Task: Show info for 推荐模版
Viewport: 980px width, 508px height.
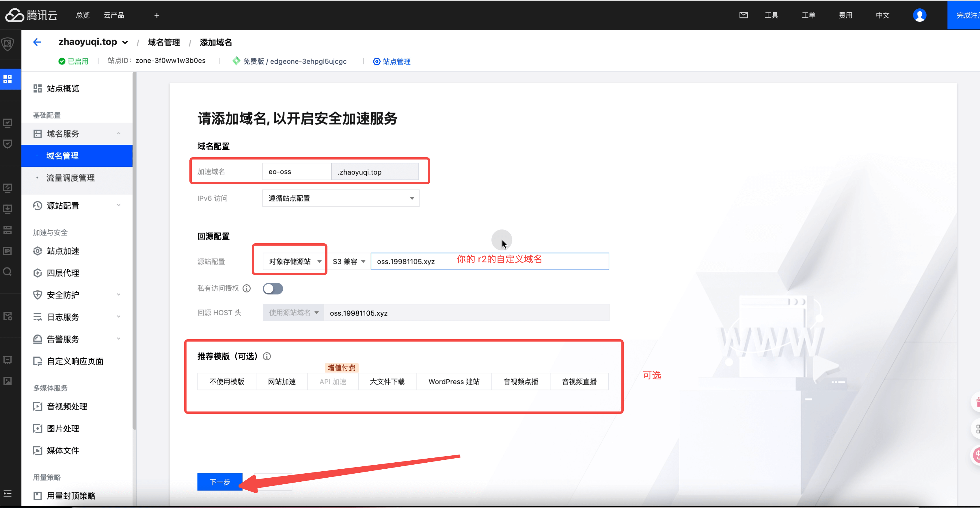Action: pos(267,356)
